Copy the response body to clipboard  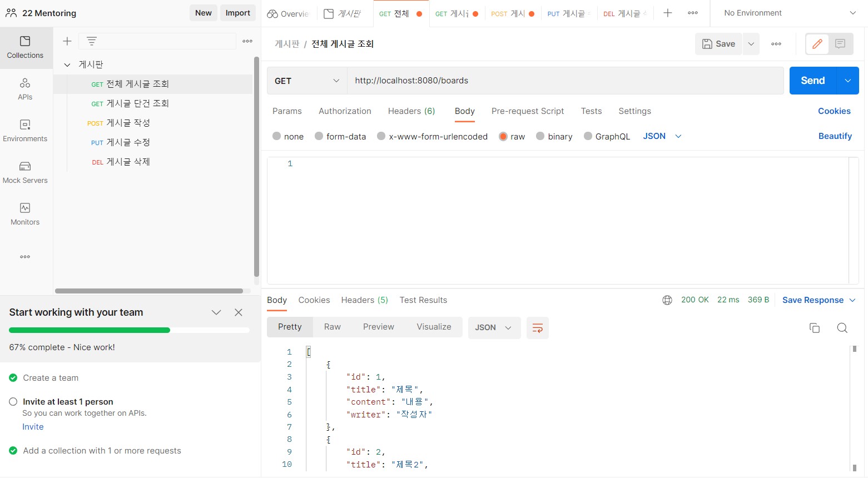pos(815,328)
